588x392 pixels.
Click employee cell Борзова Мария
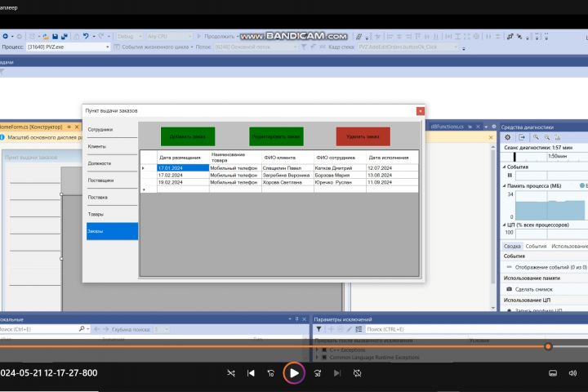340,176
